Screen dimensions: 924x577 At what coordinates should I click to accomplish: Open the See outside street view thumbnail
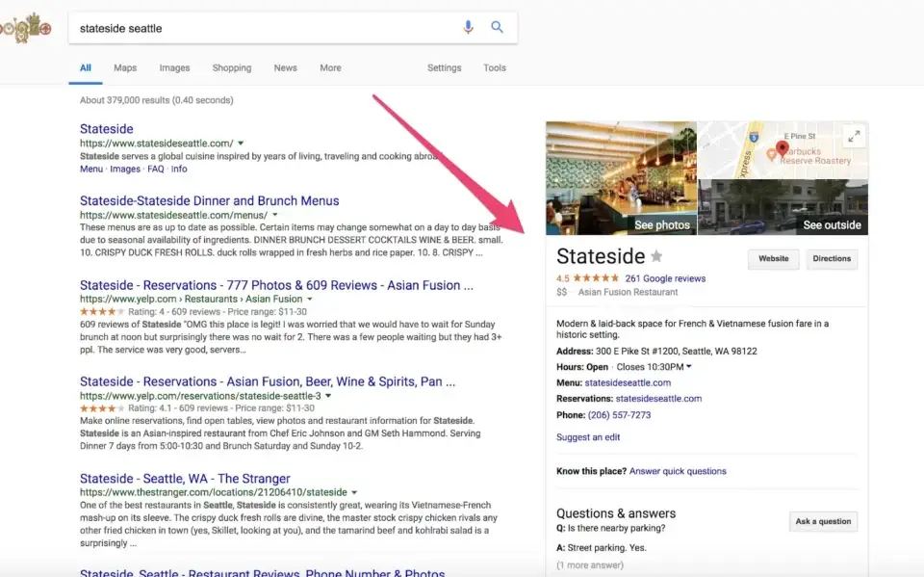tap(783, 207)
